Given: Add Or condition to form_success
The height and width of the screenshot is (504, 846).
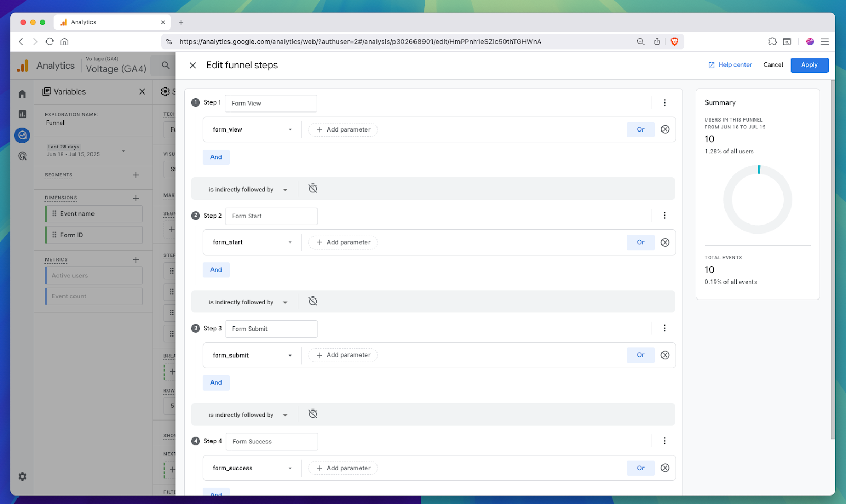Looking at the screenshot, I should pos(640,468).
